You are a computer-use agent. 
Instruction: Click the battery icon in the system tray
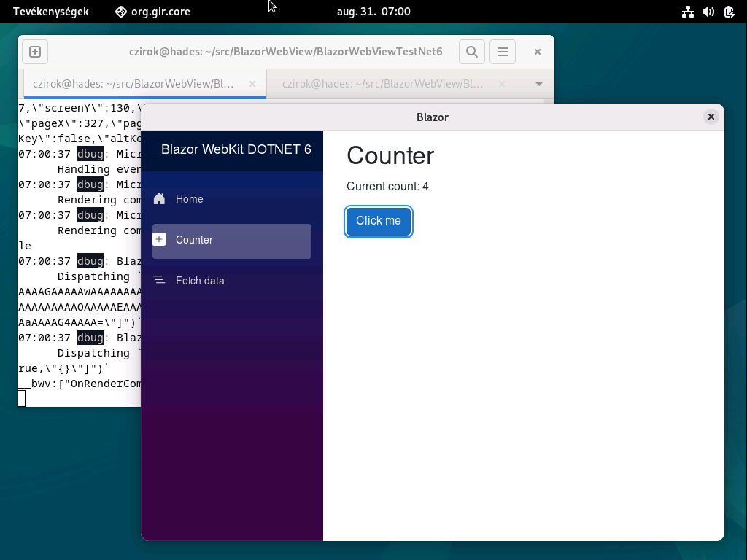coord(727,11)
